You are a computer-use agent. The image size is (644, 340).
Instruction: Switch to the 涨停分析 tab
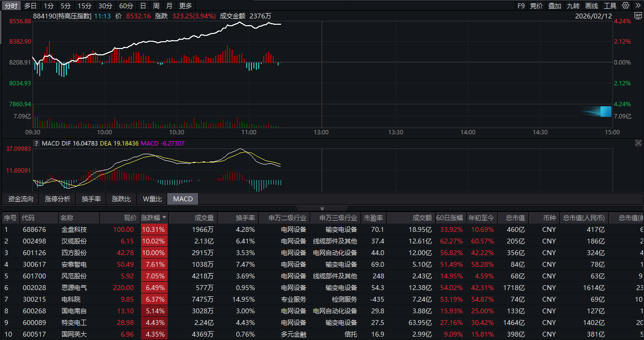pyautogui.click(x=58, y=199)
